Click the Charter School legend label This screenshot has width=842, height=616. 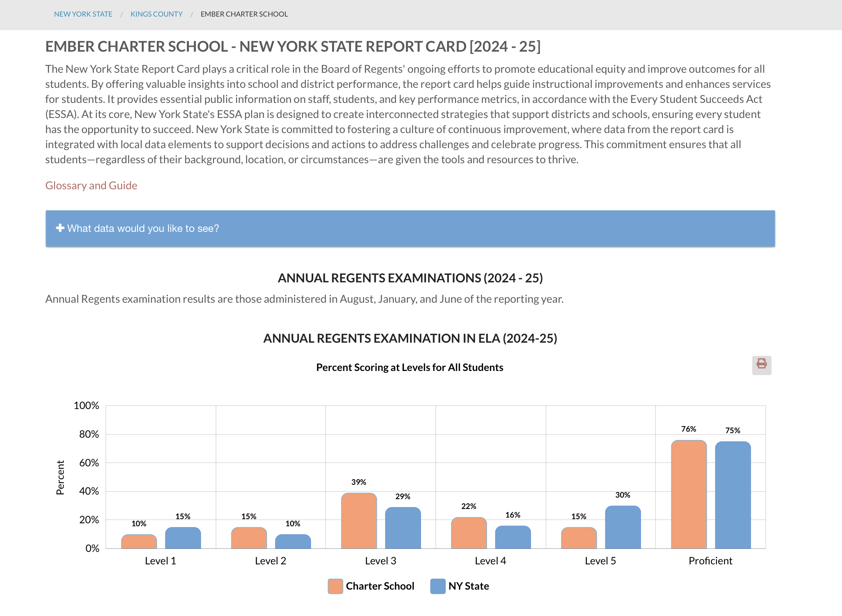pyautogui.click(x=380, y=586)
